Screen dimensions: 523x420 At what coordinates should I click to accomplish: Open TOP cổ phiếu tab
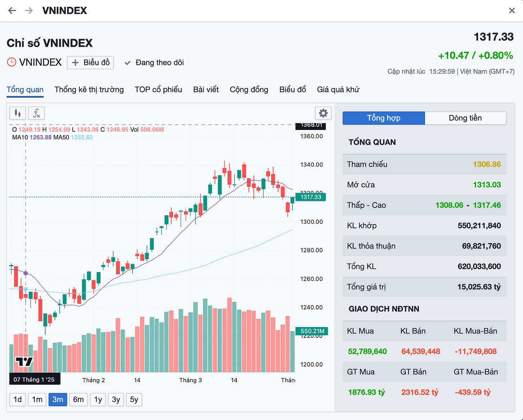coord(158,89)
